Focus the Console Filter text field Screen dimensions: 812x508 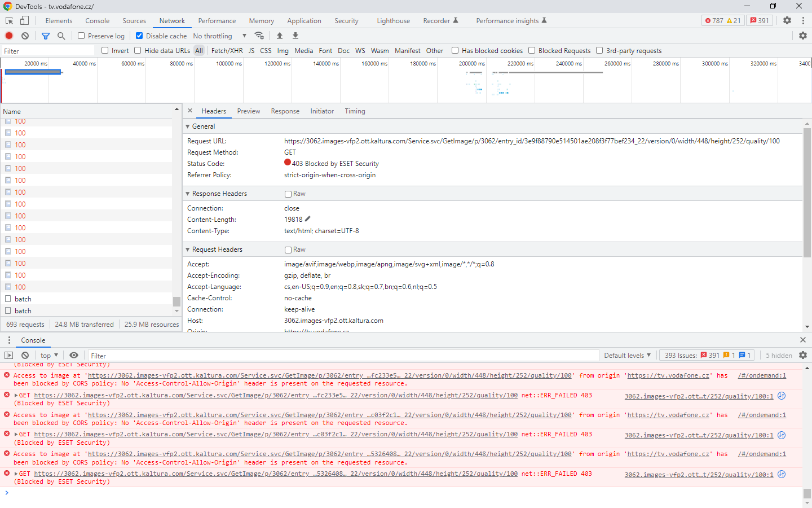[x=343, y=356]
